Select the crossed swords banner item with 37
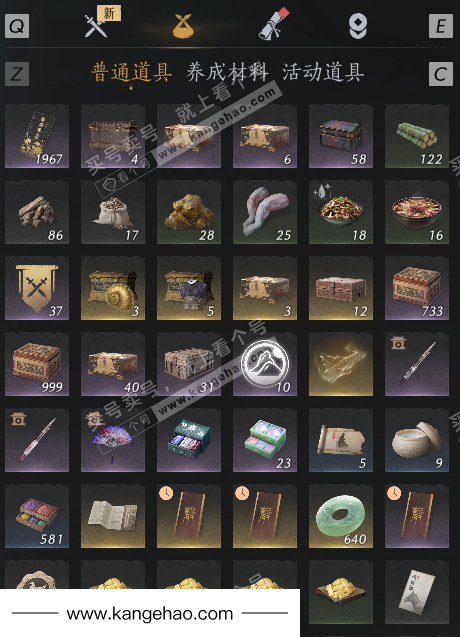 tap(37, 288)
